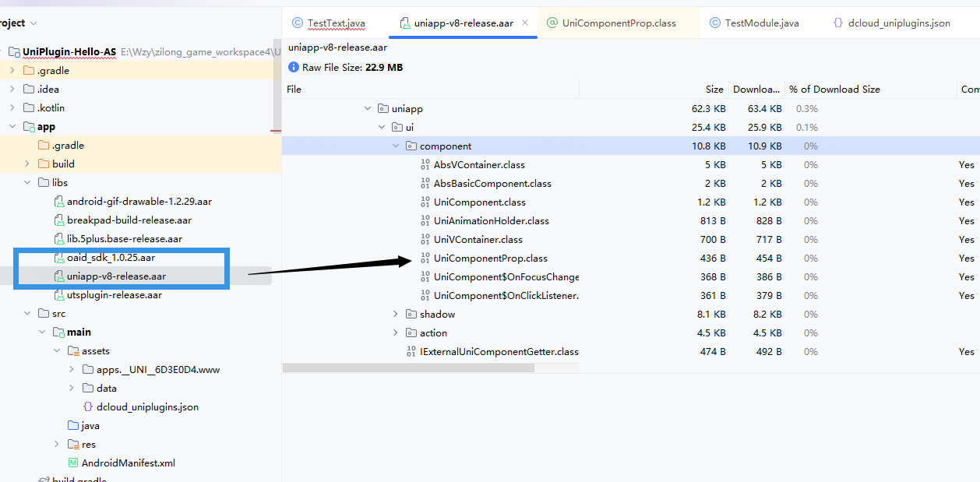980x482 pixels.
Task: Collapse the component package node
Action: [396, 146]
